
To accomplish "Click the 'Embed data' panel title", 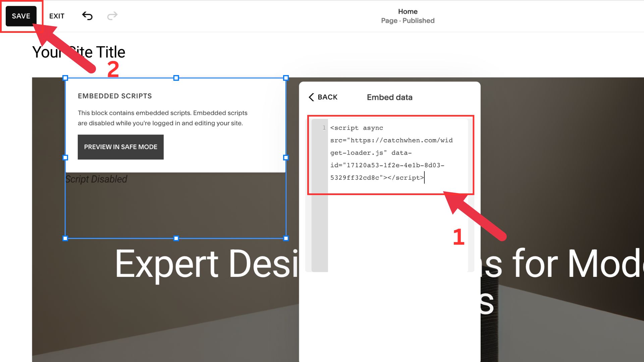I will [389, 97].
